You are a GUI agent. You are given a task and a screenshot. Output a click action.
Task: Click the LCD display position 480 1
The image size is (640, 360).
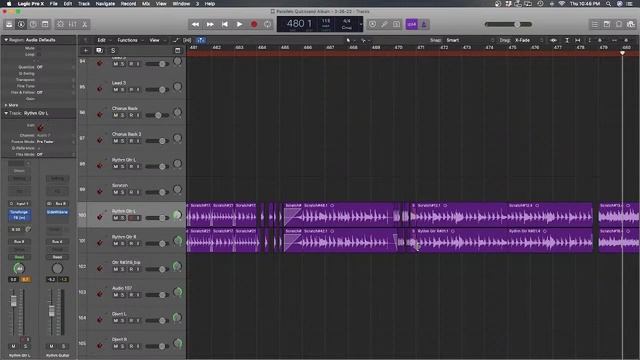pos(299,23)
